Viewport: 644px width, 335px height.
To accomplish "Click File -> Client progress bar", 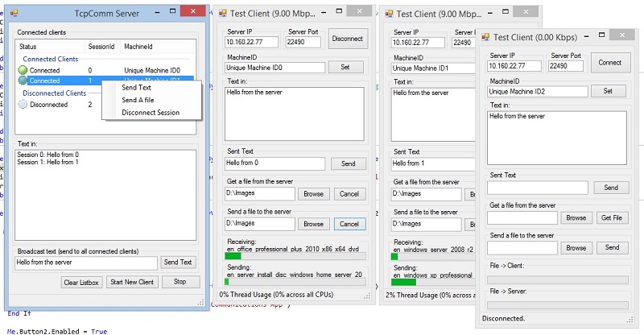I will point(558,280).
